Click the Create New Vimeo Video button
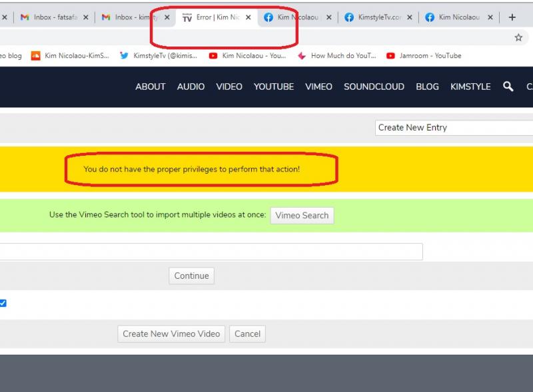The height and width of the screenshot is (392, 533). (x=171, y=334)
